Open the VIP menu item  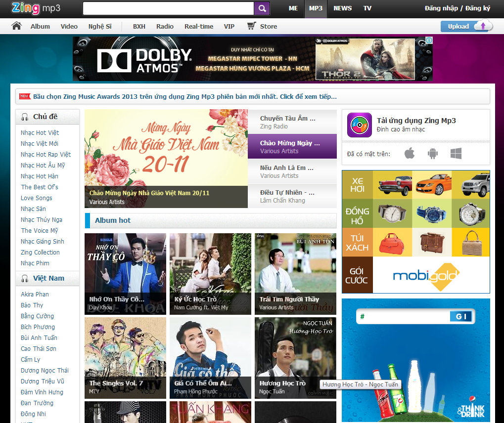[229, 26]
